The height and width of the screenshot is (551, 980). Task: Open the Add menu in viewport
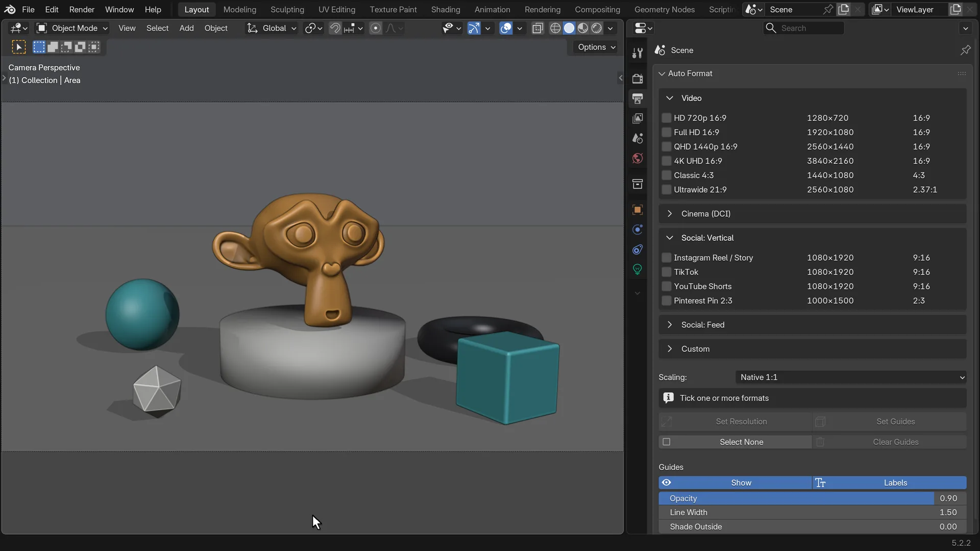tap(186, 28)
